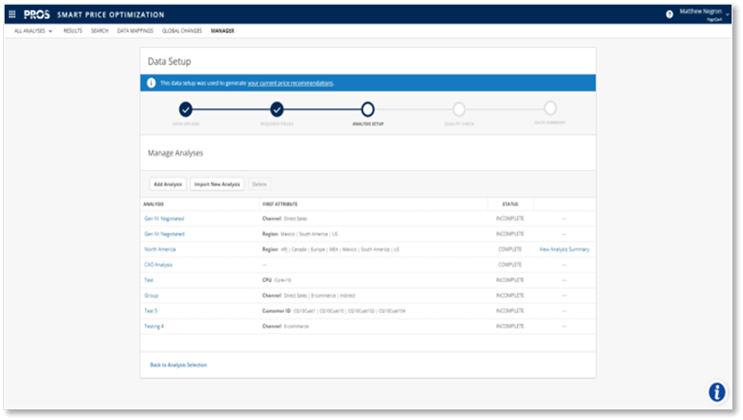743x420 pixels.
Task: Open the Group analysis link
Action: pos(151,295)
